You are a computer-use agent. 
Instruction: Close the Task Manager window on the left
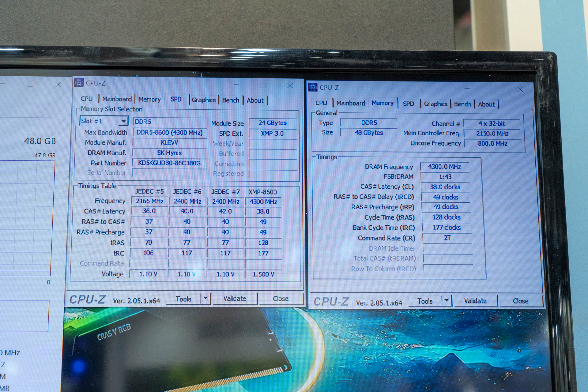click(x=58, y=85)
